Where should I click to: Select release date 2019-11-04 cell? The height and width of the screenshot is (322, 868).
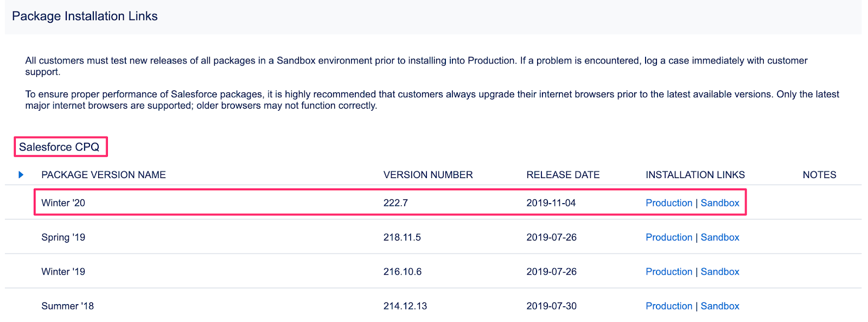pyautogui.click(x=551, y=203)
